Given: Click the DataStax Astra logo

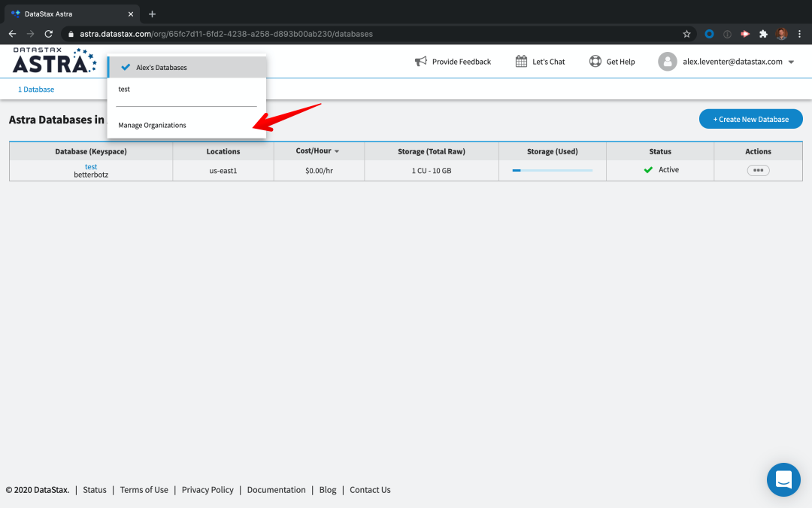Looking at the screenshot, I should [54, 61].
